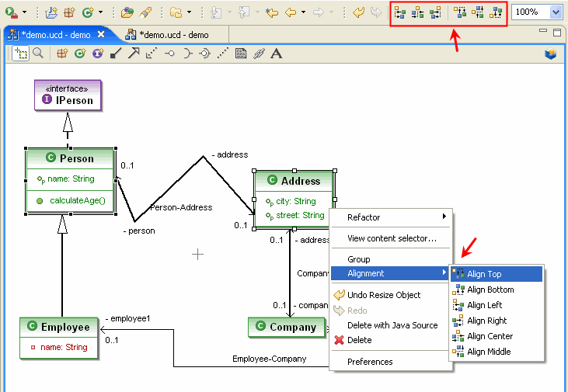Select Align Center in the Alignment submenu
The height and width of the screenshot is (392, 568).
tap(490, 336)
